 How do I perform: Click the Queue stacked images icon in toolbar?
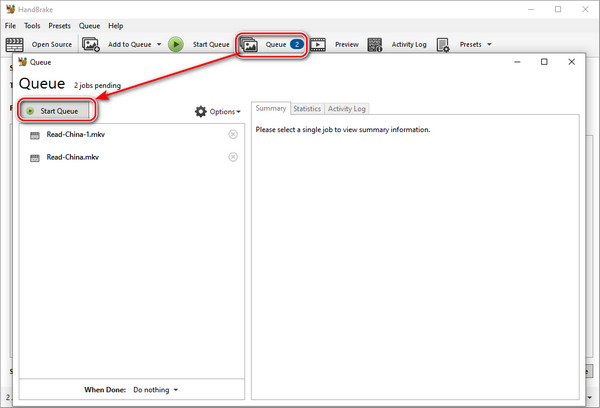pyautogui.click(x=249, y=45)
